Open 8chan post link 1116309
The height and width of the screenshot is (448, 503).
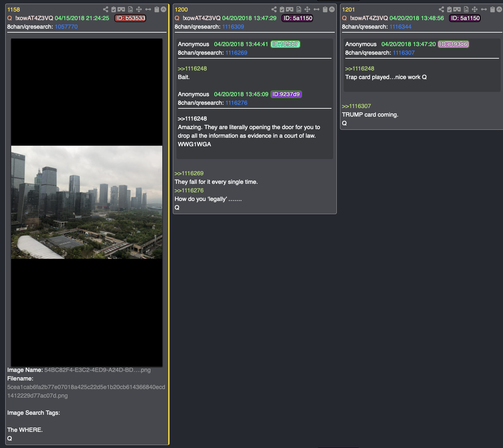coord(233,27)
